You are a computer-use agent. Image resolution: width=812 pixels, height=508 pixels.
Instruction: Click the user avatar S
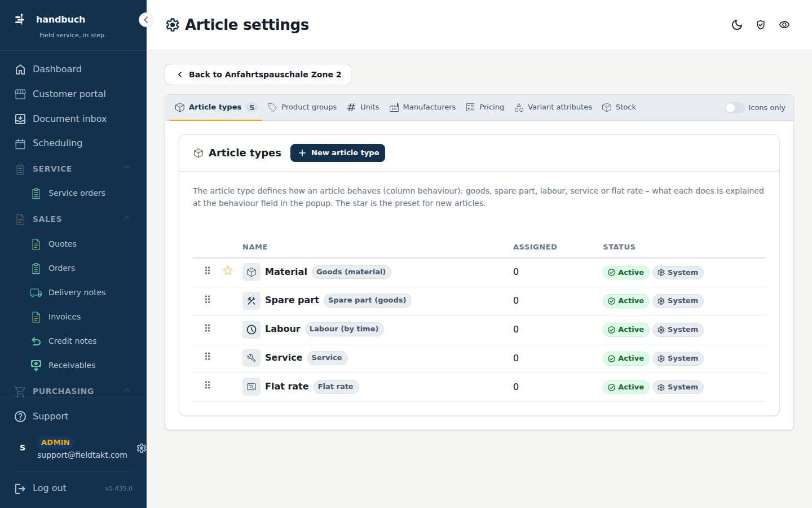[x=23, y=448]
